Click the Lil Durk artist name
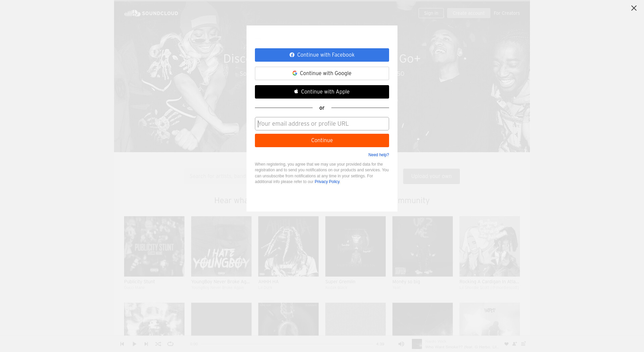The image size is (644, 352). tap(265, 288)
